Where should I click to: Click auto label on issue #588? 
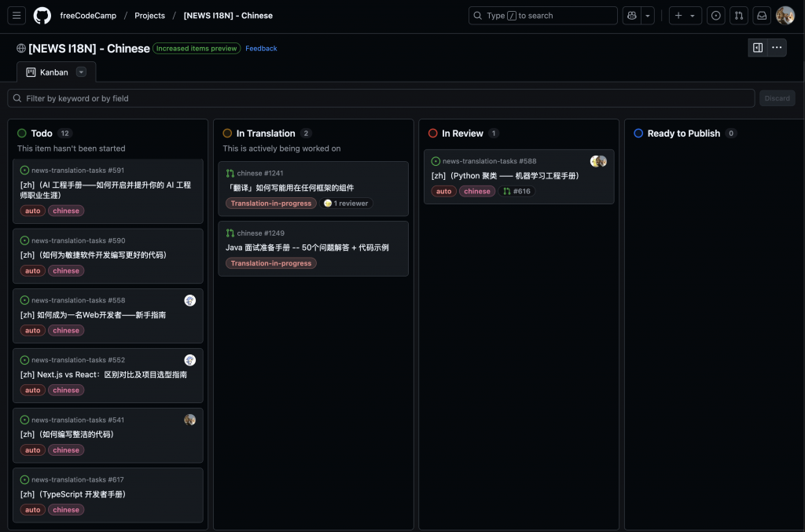tap(443, 192)
